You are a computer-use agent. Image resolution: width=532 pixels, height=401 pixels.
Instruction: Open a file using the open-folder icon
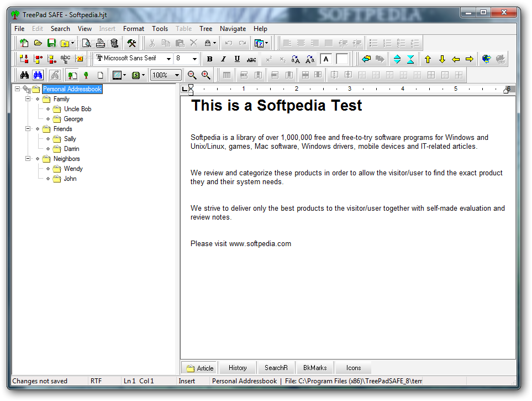tap(38, 43)
